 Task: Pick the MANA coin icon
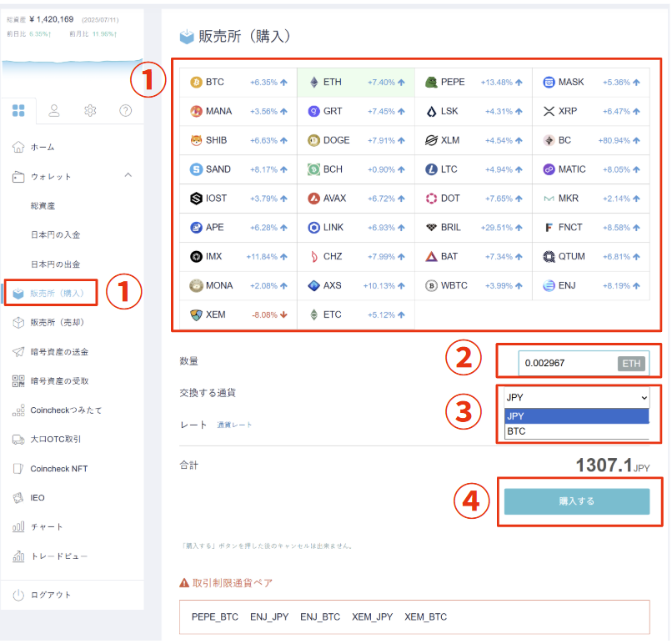196,112
